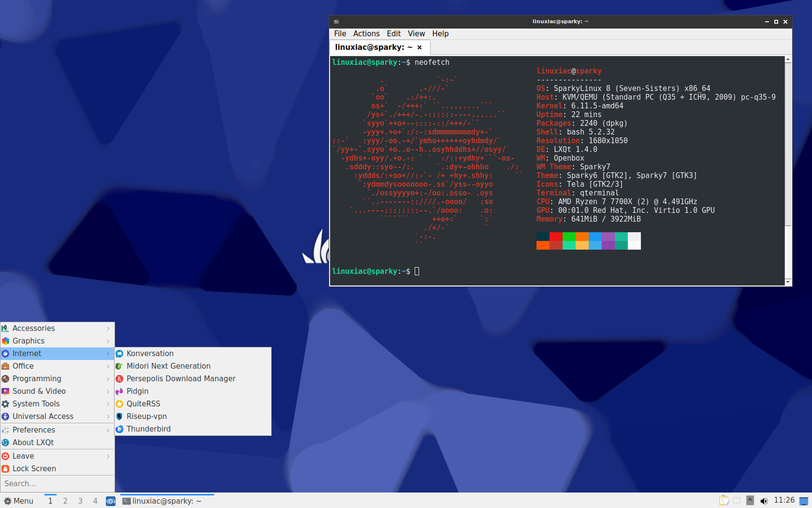Click the 'Kernel: 6.11.5-amd64' line
812x508 pixels.
click(580, 106)
